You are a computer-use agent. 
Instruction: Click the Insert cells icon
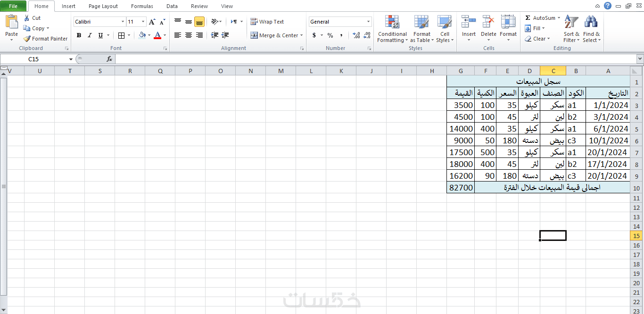click(469, 23)
